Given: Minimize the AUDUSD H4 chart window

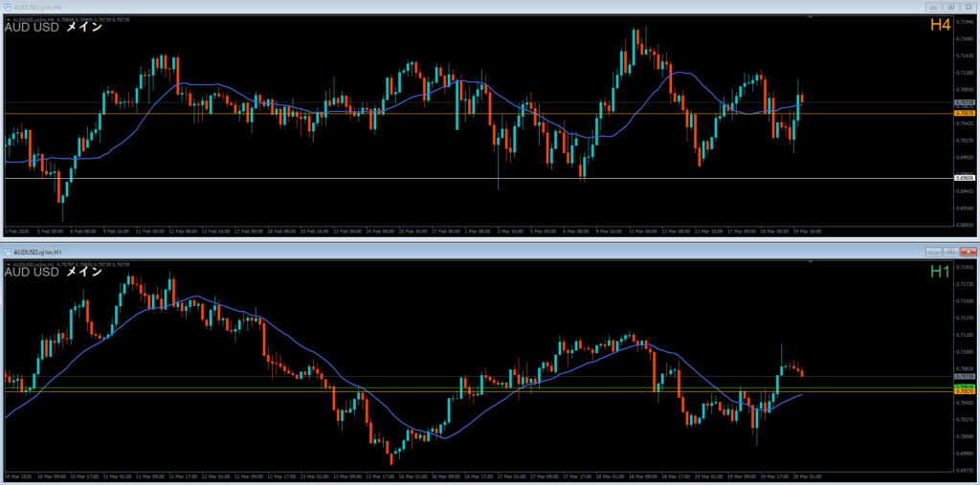Looking at the screenshot, I should 935,7.
